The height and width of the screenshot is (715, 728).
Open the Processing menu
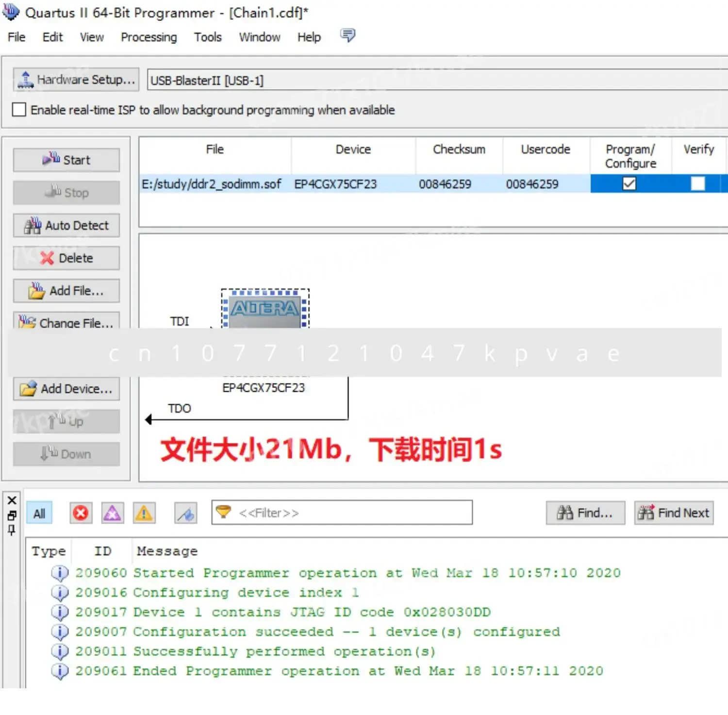[x=149, y=37]
